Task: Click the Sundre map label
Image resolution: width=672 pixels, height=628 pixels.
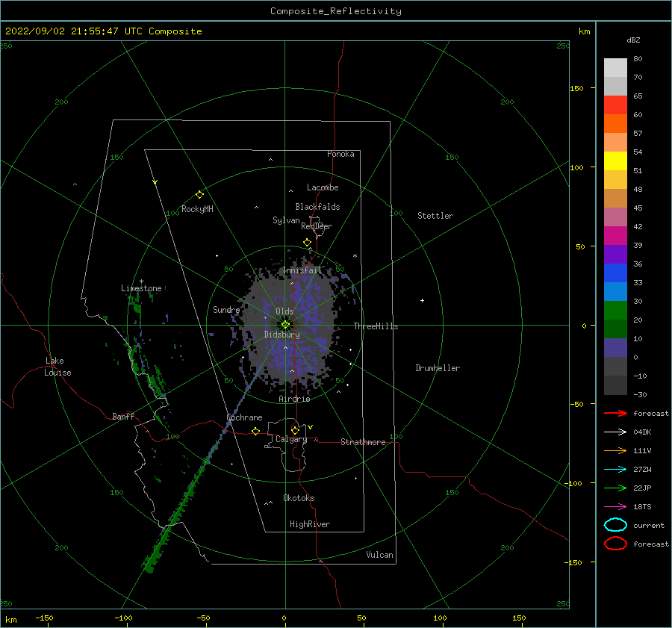Action: [226, 309]
